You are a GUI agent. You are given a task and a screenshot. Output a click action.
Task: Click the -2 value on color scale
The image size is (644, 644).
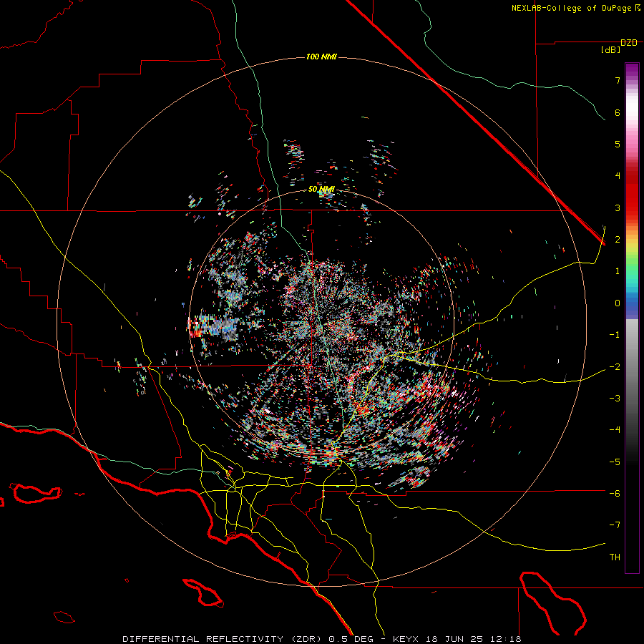[615, 367]
